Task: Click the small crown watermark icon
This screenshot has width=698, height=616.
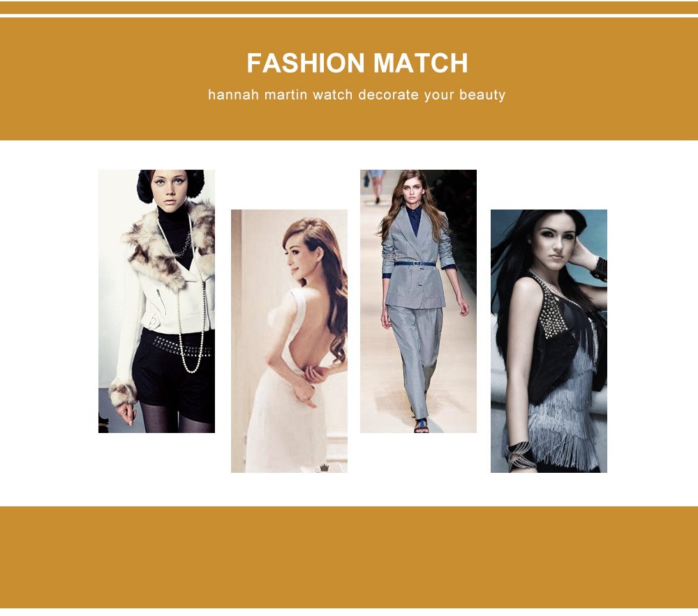Action: pyautogui.click(x=324, y=467)
